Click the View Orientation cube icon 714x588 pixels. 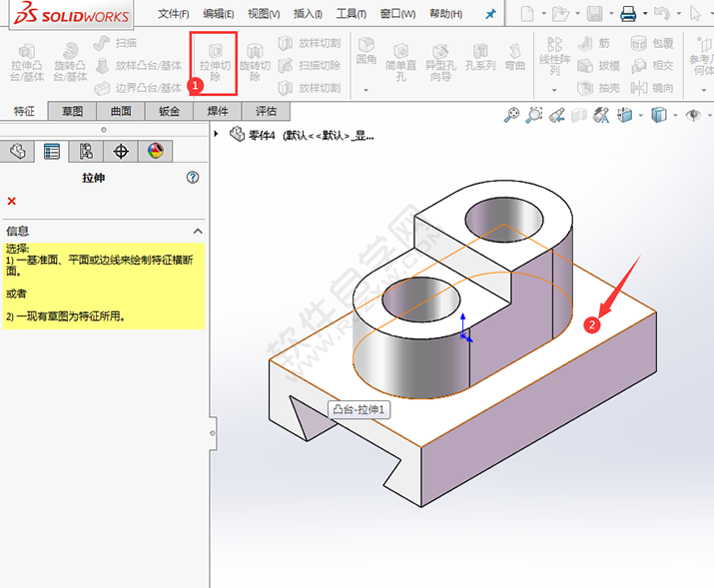(x=625, y=115)
